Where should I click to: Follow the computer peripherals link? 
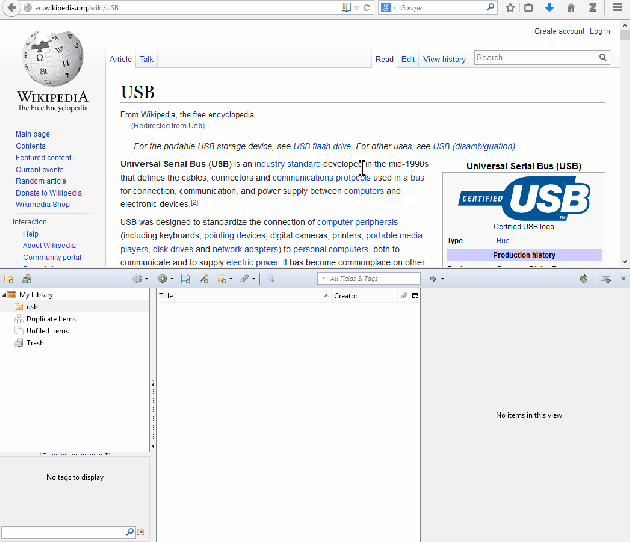pos(357,222)
